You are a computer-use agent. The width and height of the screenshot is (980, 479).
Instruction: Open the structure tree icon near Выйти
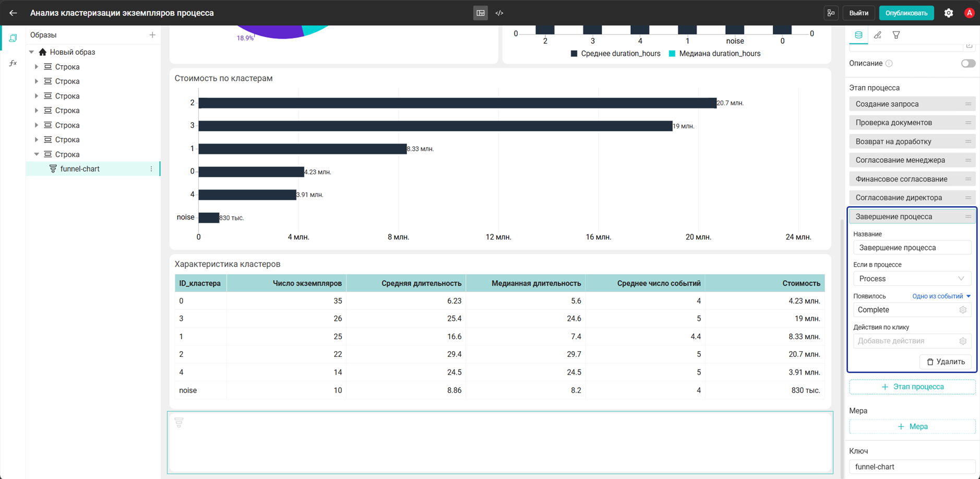click(x=831, y=13)
